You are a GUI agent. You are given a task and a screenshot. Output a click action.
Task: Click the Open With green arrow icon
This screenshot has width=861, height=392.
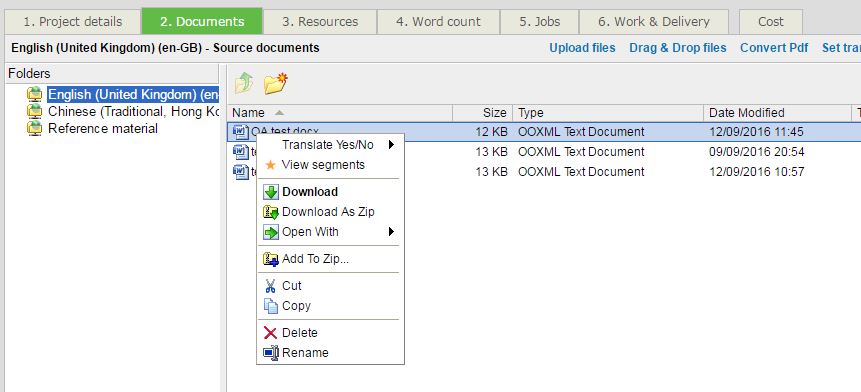click(271, 232)
